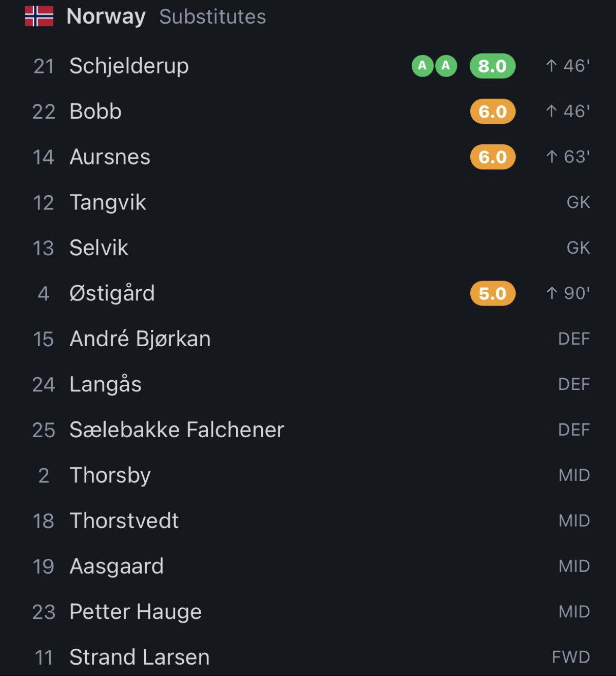Open player Tangvik's profile
Image resolution: width=616 pixels, height=676 pixels.
click(x=308, y=202)
